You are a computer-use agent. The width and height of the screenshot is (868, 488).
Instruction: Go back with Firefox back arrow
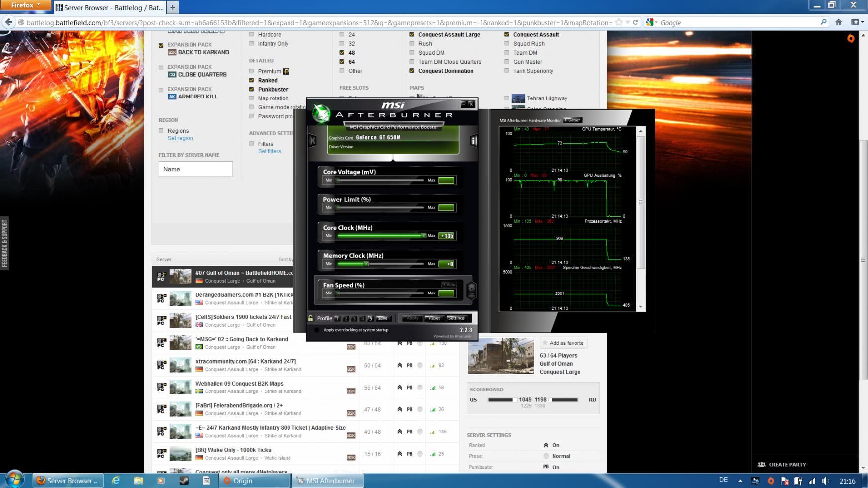click(8, 22)
